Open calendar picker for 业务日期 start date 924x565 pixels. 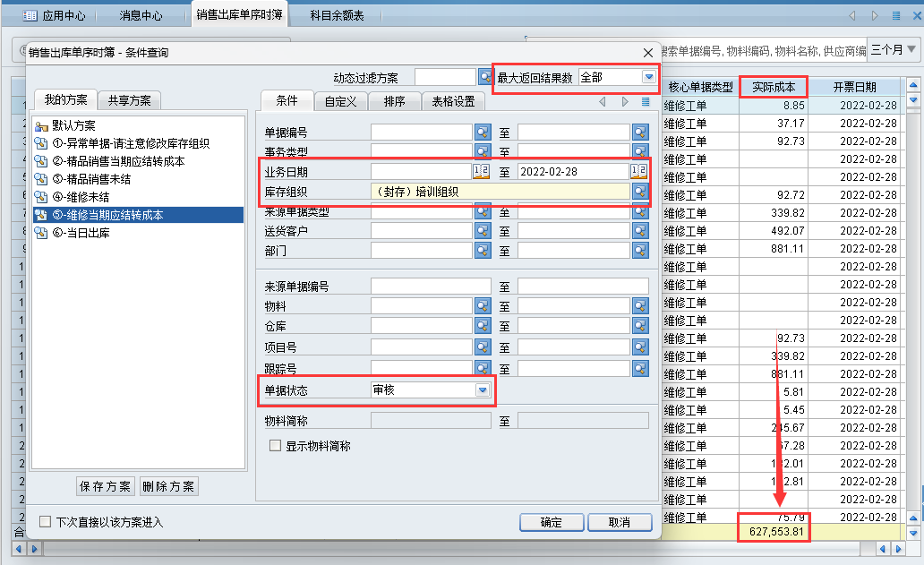point(481,171)
